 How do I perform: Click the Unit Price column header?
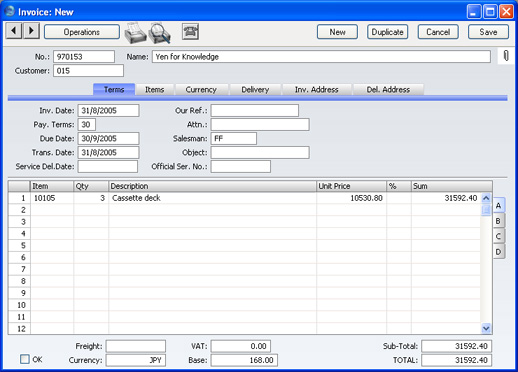pyautogui.click(x=351, y=186)
